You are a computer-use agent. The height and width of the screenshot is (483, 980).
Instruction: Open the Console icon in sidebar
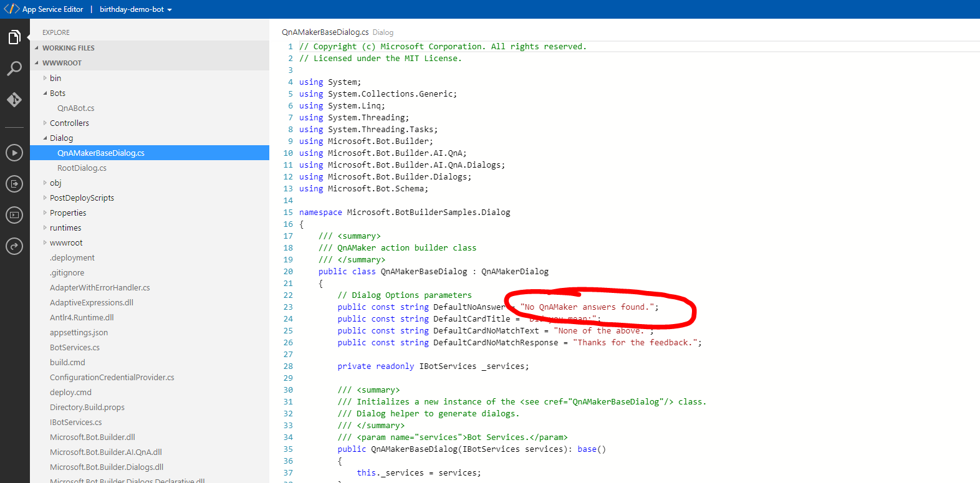tap(14, 215)
